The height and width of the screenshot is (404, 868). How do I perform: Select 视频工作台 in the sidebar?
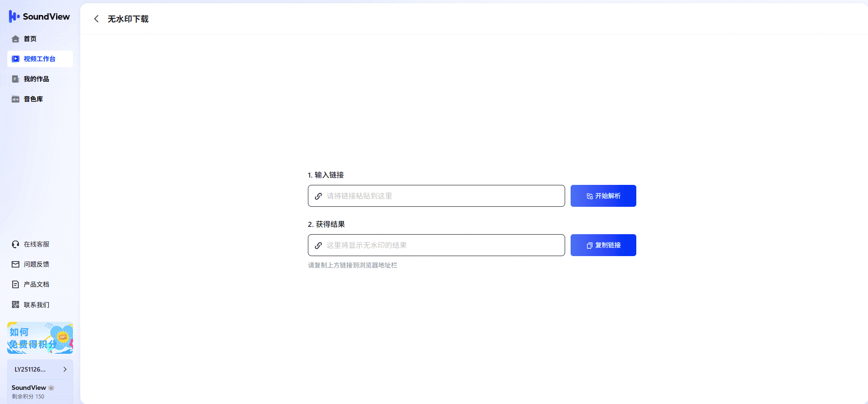point(40,59)
